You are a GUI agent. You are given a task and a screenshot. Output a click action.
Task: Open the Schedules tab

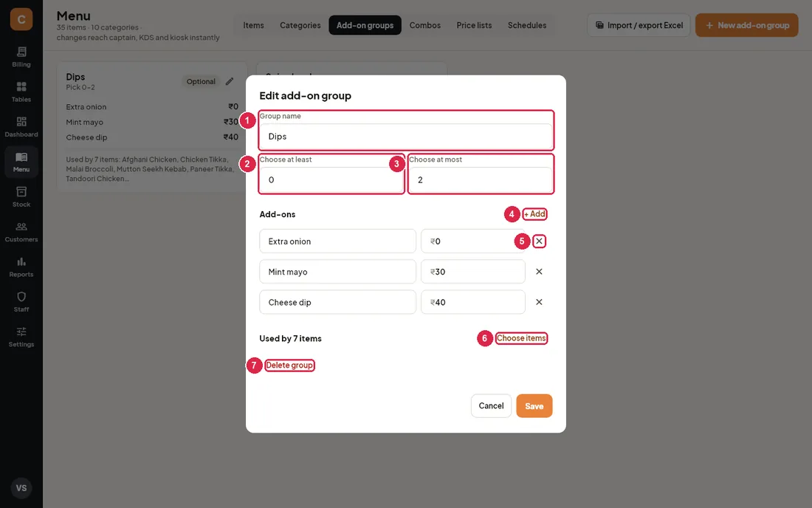(526, 25)
